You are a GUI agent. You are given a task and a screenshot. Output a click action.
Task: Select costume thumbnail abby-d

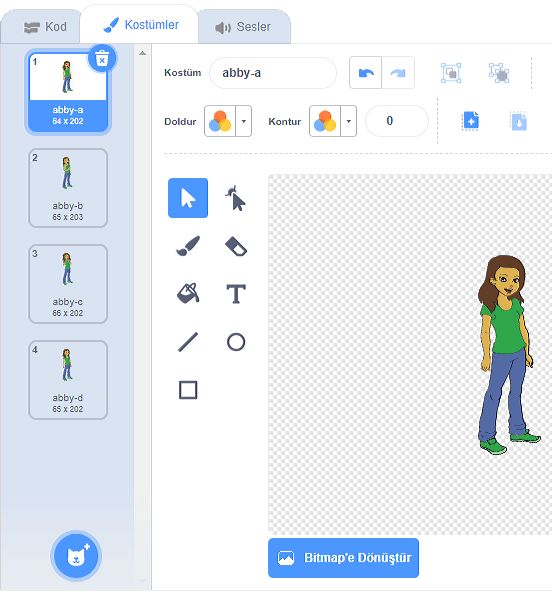coord(68,380)
